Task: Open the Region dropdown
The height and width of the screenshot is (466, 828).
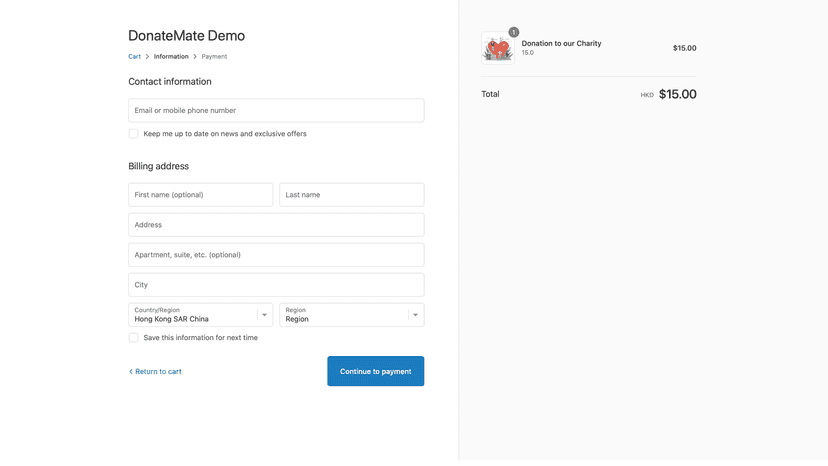Action: click(352, 315)
